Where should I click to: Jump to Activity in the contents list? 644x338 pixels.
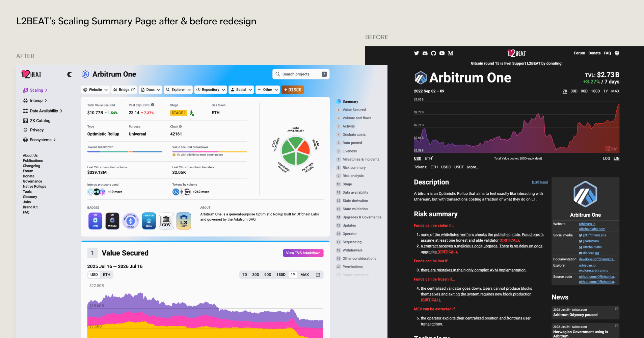tap(349, 126)
